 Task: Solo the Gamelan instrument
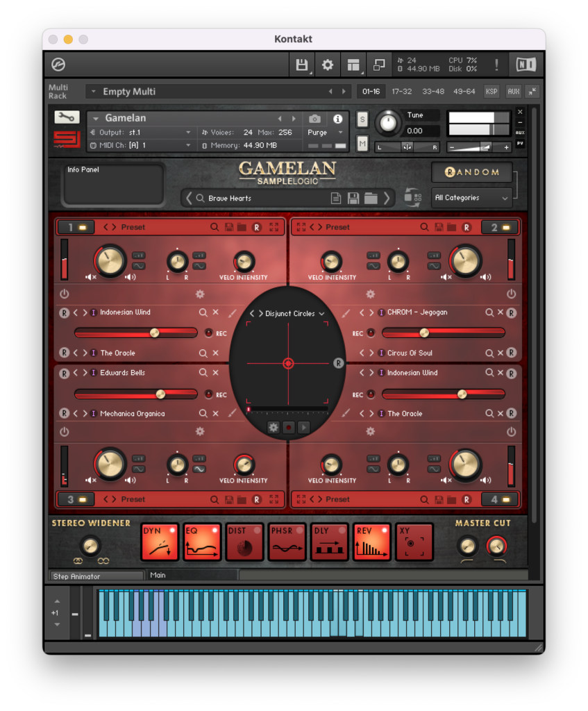[362, 119]
